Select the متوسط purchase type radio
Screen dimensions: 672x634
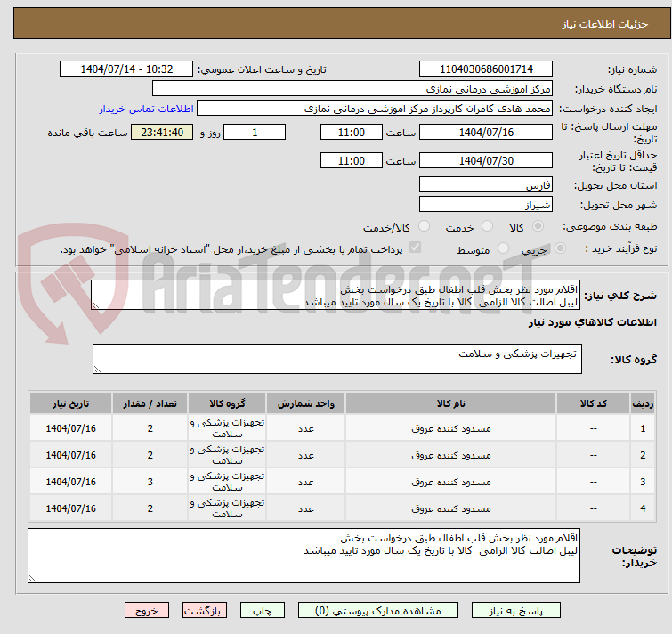[x=505, y=249]
